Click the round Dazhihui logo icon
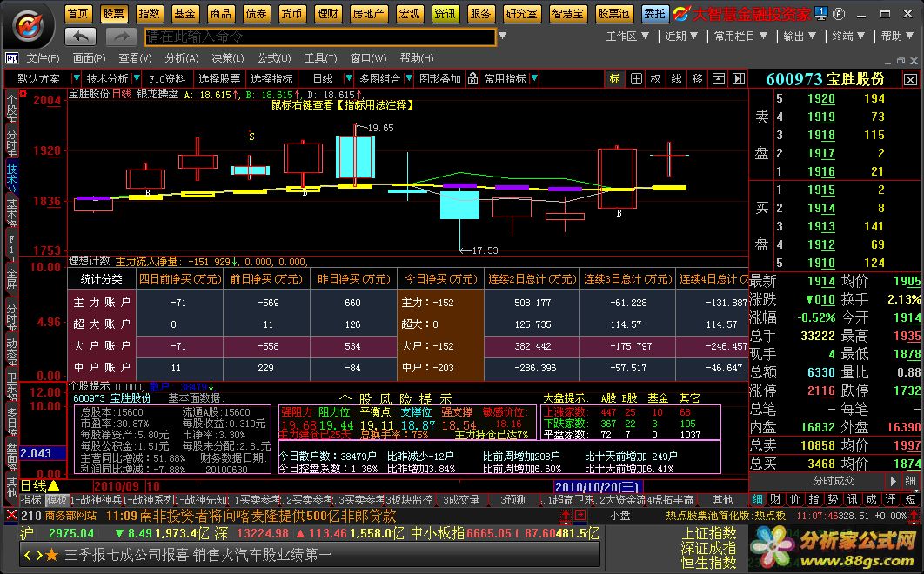The height and width of the screenshot is (574, 924). [x=28, y=25]
